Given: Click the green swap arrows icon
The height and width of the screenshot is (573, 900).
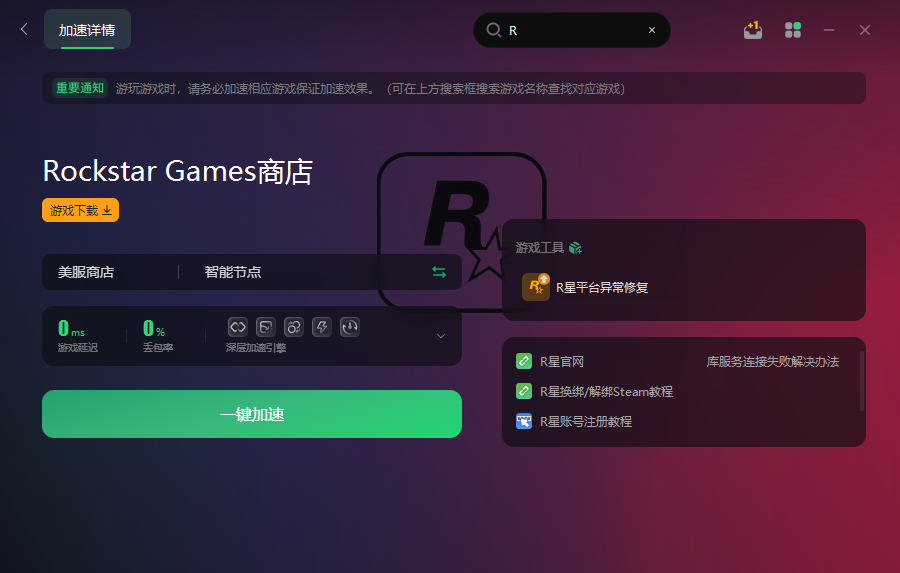Looking at the screenshot, I should coord(439,272).
